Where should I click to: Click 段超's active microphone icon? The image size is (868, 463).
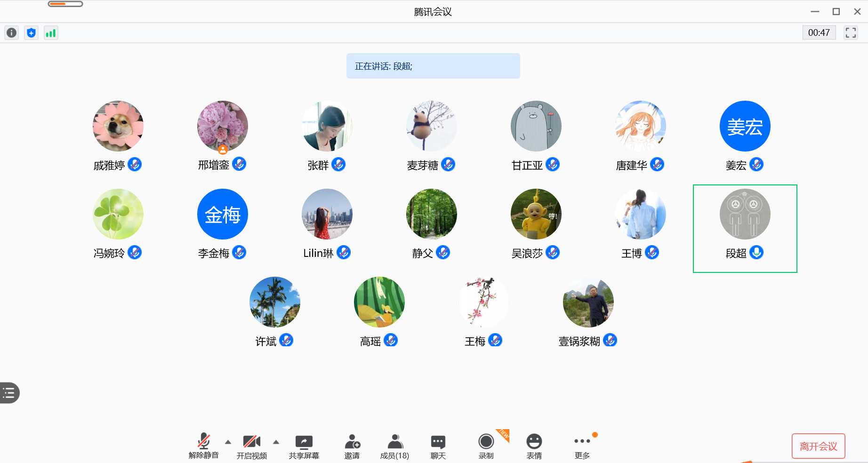pos(756,253)
